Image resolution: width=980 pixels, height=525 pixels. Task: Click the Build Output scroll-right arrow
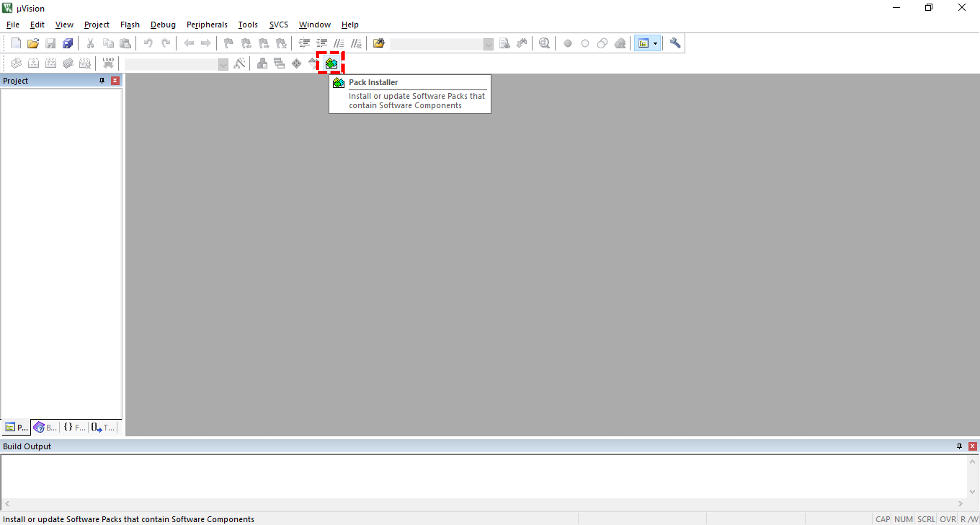click(960, 504)
